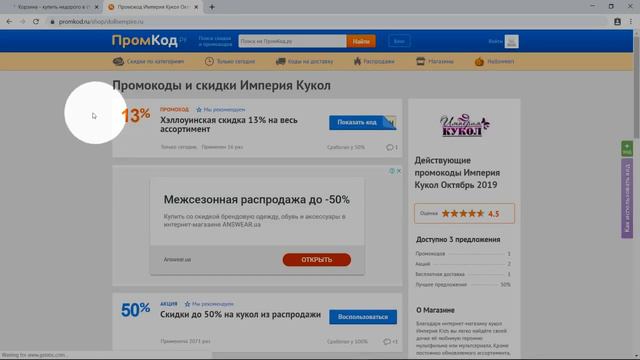Click the address bar URL promkod.ru
640x360 pixels.
(101, 22)
